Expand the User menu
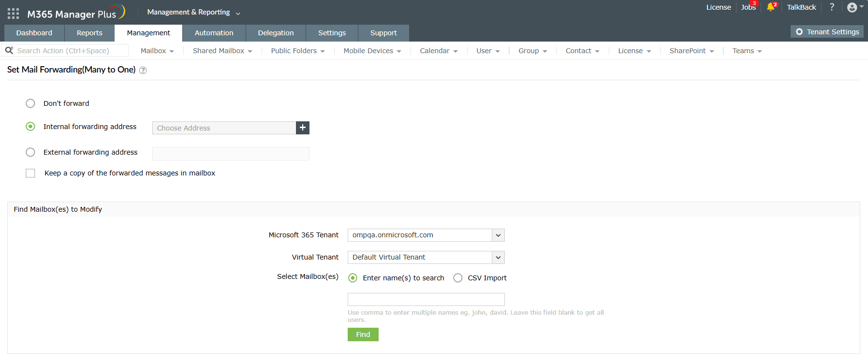 (488, 51)
